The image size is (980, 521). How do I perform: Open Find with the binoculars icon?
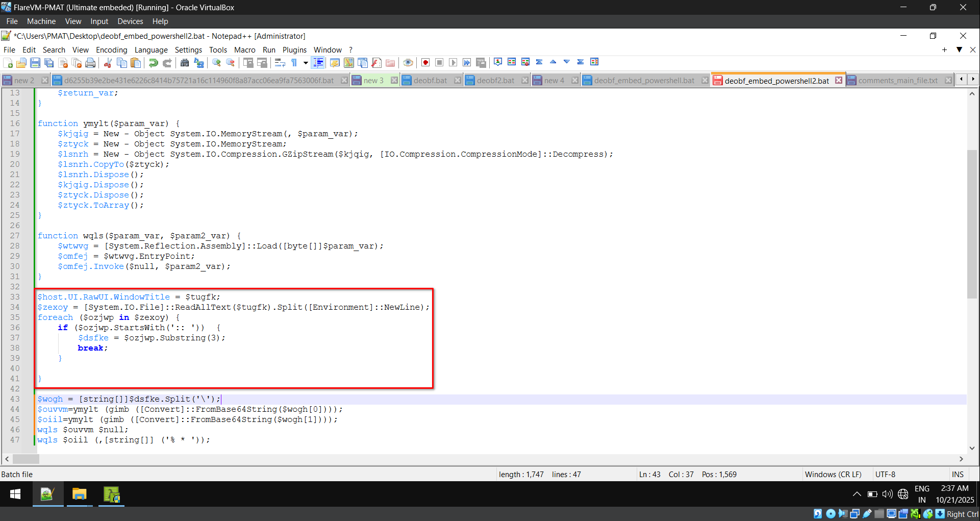185,63
